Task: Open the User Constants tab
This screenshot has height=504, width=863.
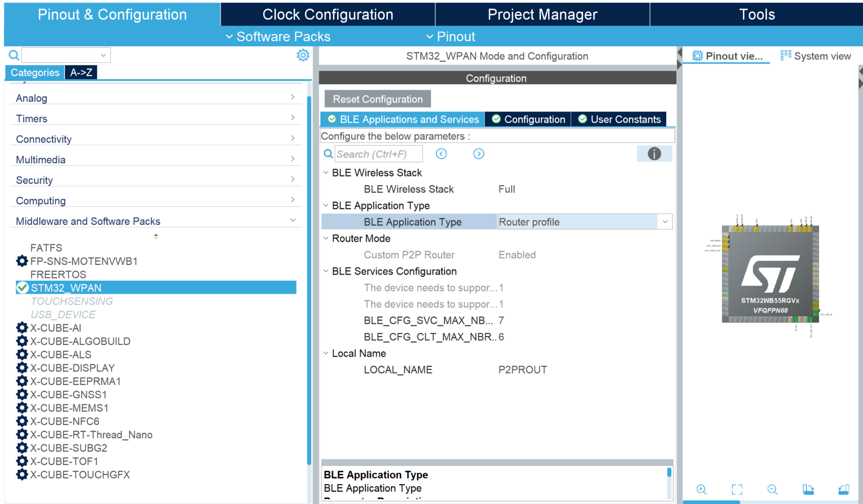Action: coord(619,119)
